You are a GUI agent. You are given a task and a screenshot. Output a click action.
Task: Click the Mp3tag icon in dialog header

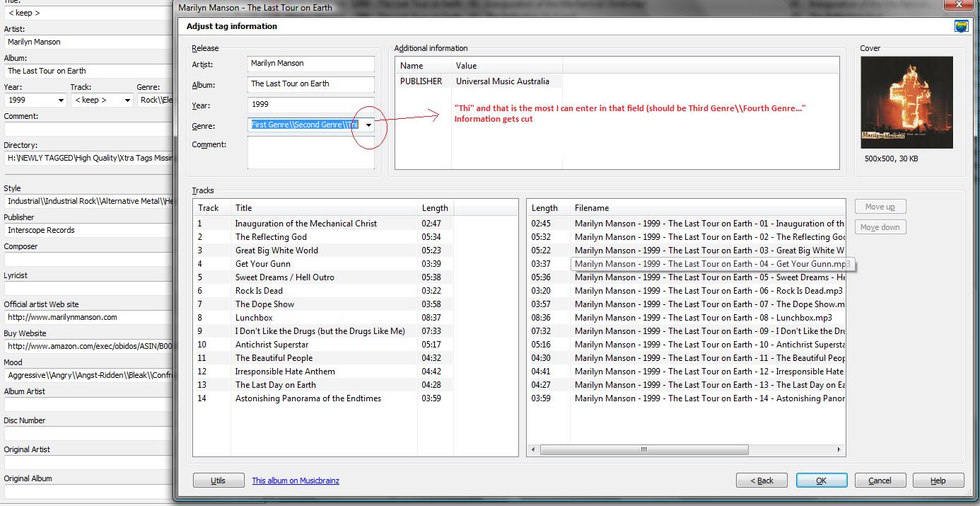tap(961, 27)
